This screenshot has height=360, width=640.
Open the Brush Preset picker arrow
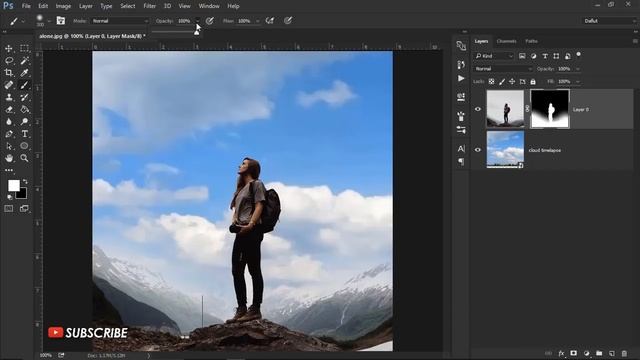[x=49, y=21]
